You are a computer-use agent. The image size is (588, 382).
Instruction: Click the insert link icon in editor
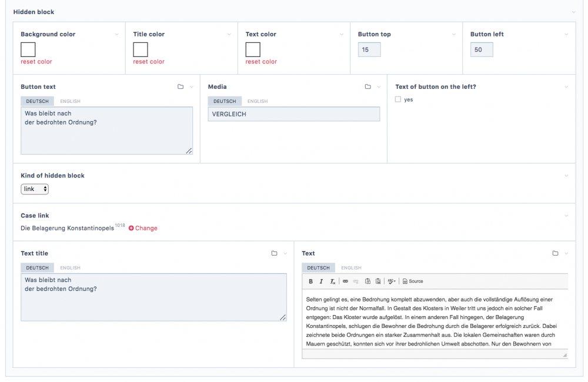click(x=345, y=282)
